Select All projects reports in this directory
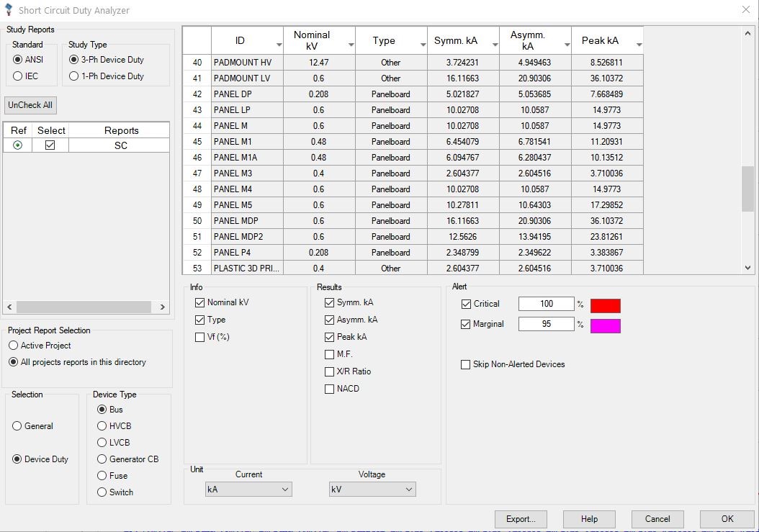 pyautogui.click(x=14, y=362)
